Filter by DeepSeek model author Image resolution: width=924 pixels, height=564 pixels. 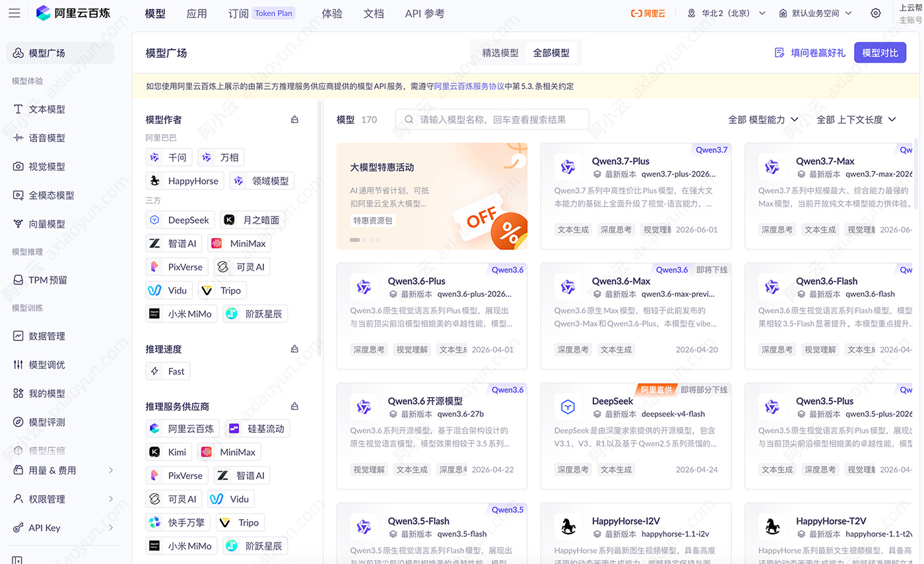pos(180,220)
